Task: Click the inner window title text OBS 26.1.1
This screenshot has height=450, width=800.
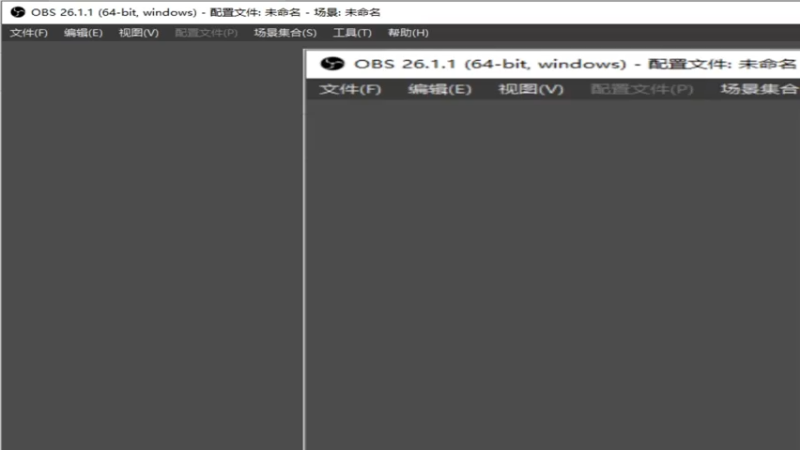Action: tap(405, 64)
